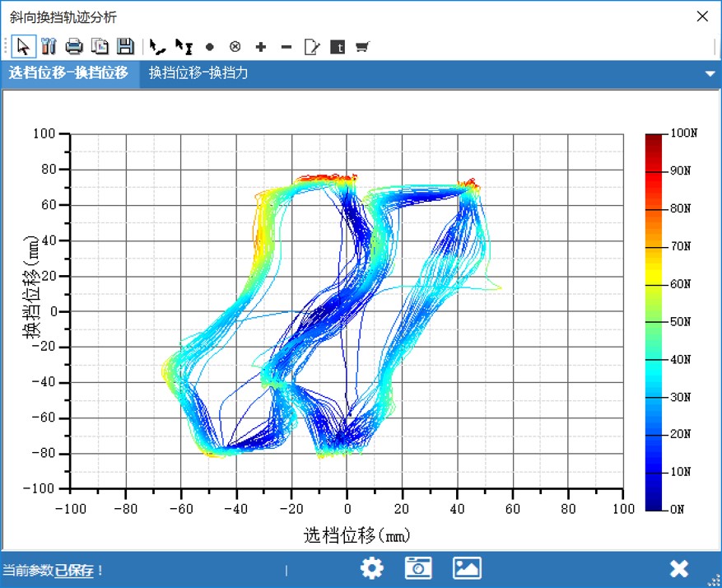Activate the text cursor measurement tool
The height and width of the screenshot is (588, 722).
(x=184, y=47)
